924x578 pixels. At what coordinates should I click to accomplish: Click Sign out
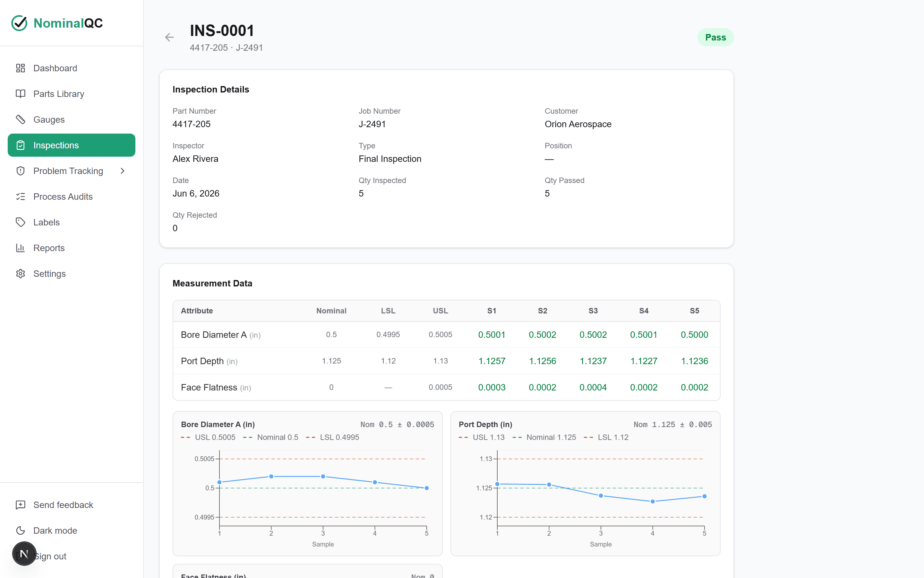coord(50,556)
